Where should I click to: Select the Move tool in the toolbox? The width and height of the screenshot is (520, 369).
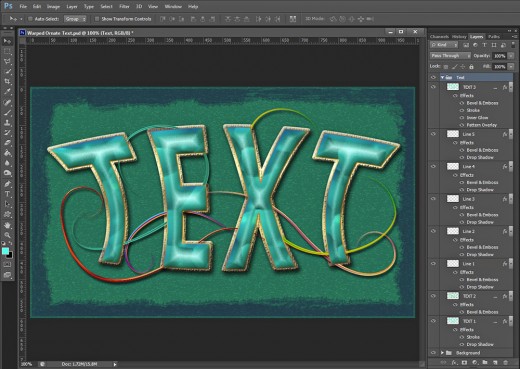pos(7,41)
